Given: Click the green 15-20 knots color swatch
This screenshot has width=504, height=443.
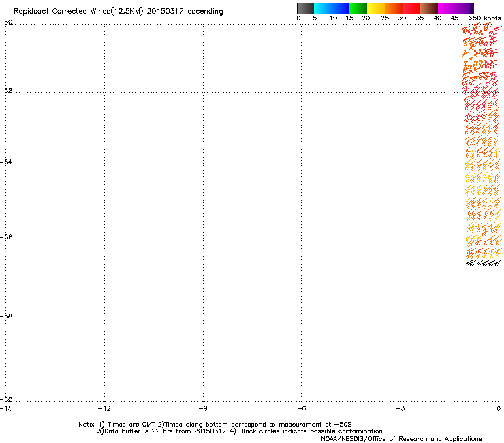Looking at the screenshot, I should click(358, 8).
